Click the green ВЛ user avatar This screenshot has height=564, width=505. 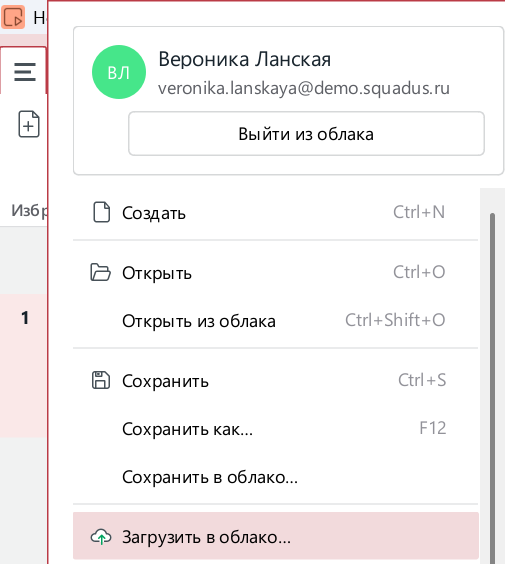tap(119, 72)
